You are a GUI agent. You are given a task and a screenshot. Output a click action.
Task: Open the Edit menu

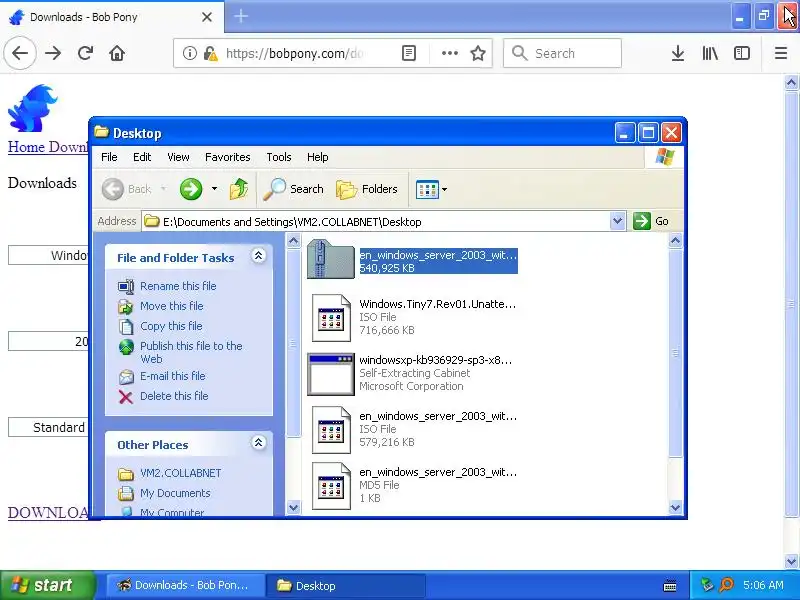click(142, 157)
